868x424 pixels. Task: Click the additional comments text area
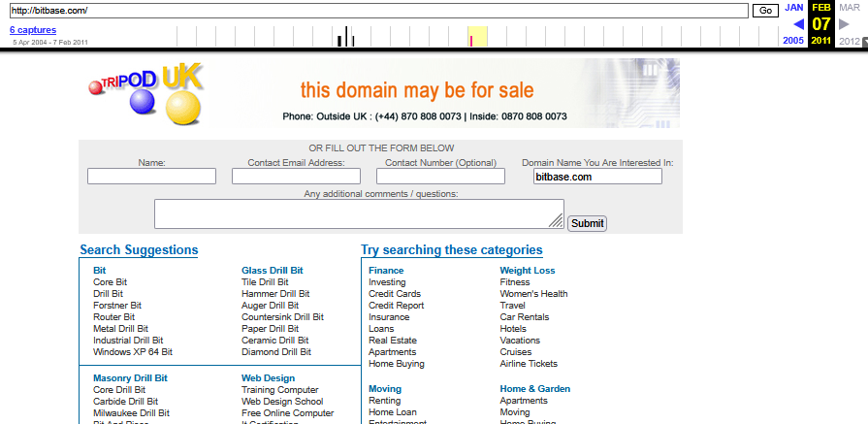click(x=359, y=213)
